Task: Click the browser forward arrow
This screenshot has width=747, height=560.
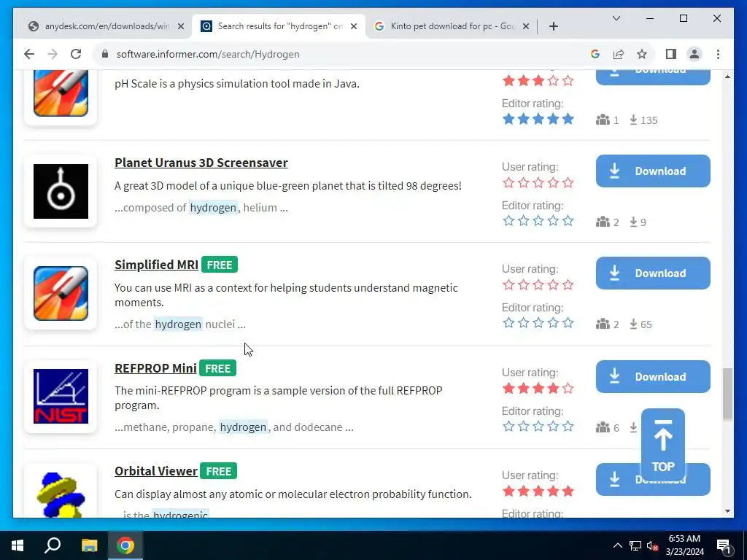Action: [x=53, y=54]
